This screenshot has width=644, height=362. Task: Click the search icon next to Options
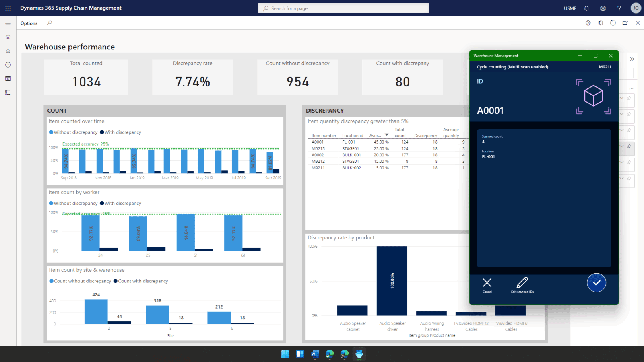[50, 23]
